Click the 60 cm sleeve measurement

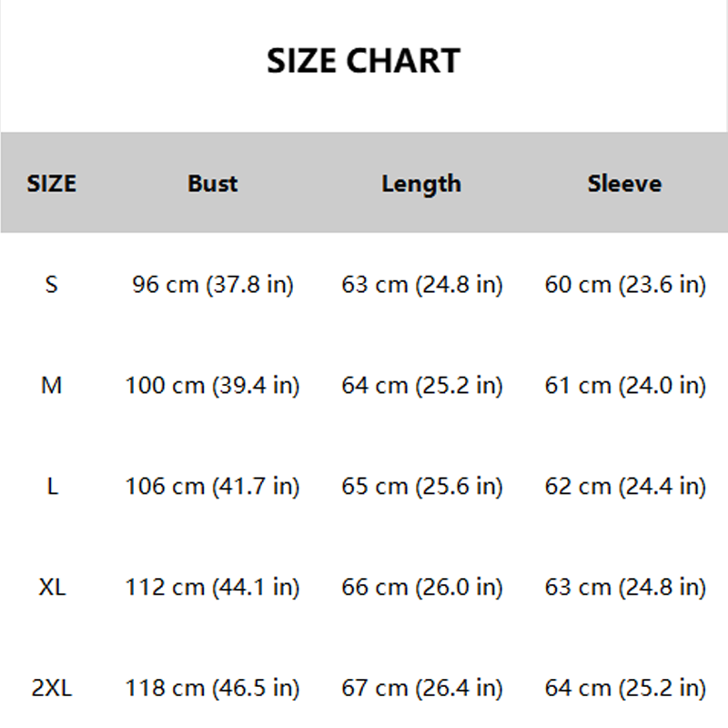625,285
